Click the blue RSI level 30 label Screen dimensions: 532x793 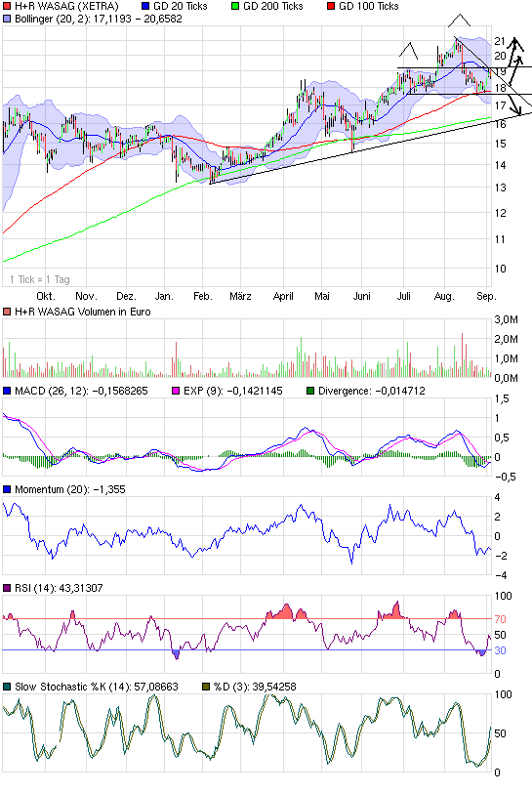tap(500, 650)
